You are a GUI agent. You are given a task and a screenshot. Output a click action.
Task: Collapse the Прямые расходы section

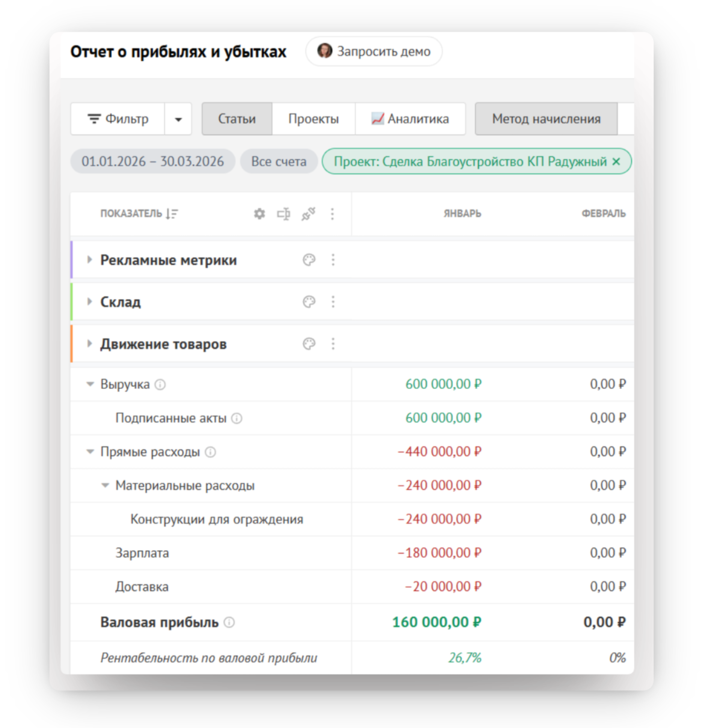point(90,451)
